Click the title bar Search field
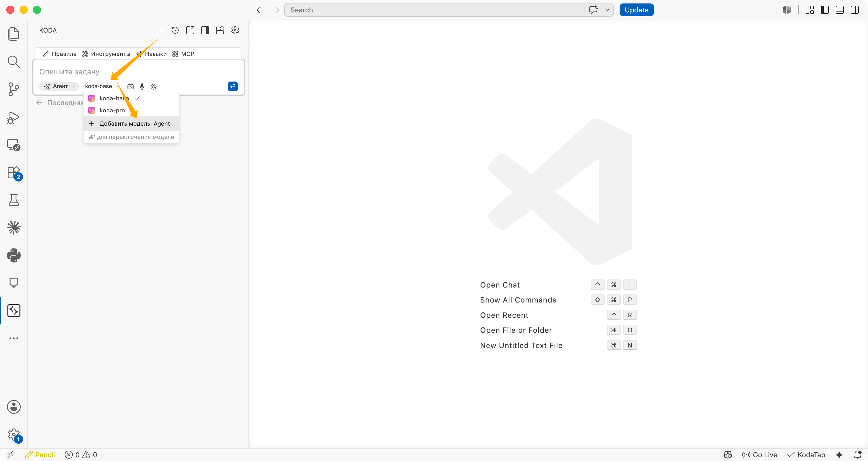Image resolution: width=868 pixels, height=461 pixels. (x=434, y=10)
